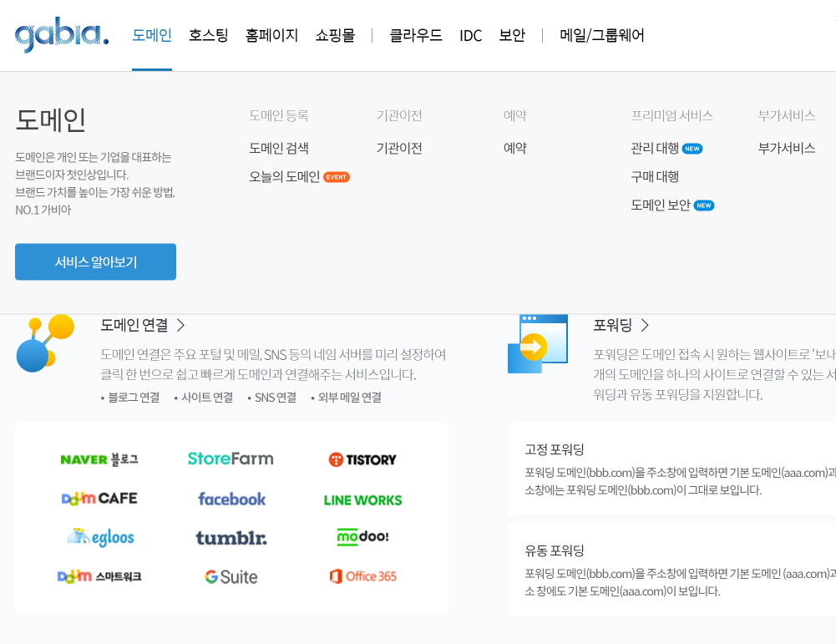
Task: Expand the 포워딩 chevron arrow
Action: pyautogui.click(x=645, y=325)
